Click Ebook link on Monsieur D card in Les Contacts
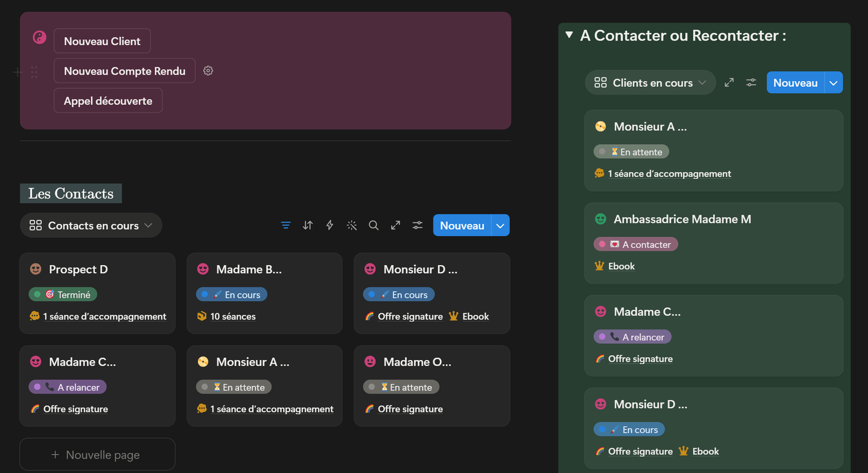Image resolution: width=868 pixels, height=473 pixels. click(x=476, y=316)
